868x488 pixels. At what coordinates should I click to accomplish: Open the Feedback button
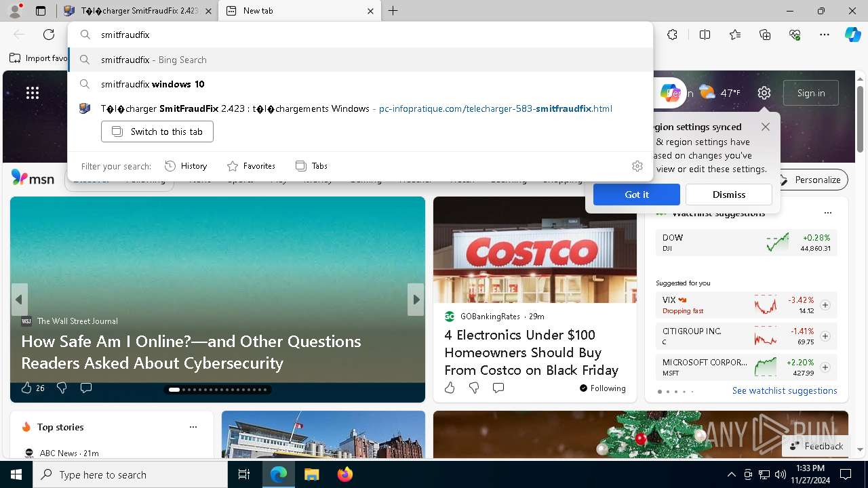pyautogui.click(x=817, y=446)
